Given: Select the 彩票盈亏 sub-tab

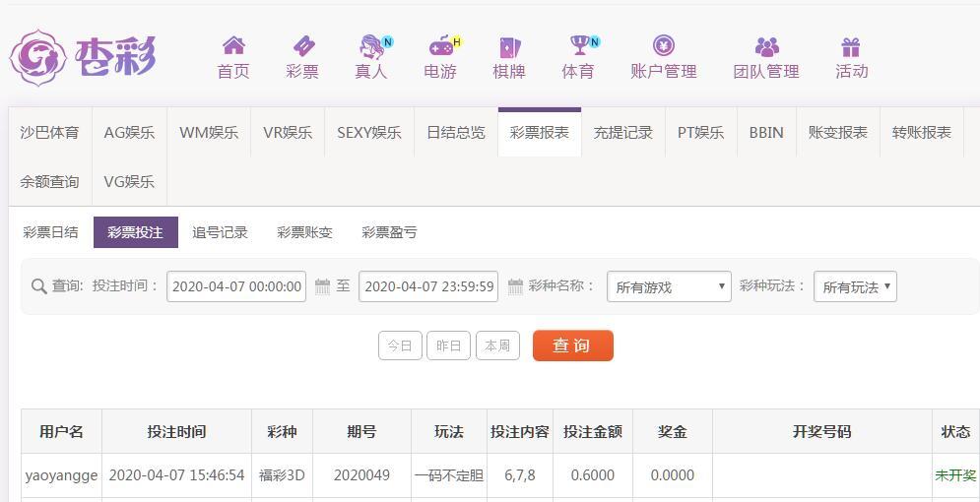Looking at the screenshot, I should coord(389,232).
